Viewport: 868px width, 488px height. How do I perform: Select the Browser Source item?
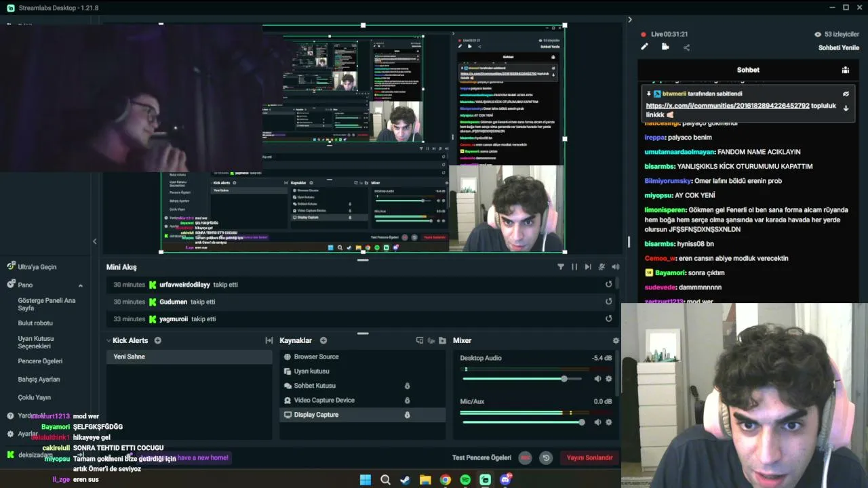pos(362,357)
